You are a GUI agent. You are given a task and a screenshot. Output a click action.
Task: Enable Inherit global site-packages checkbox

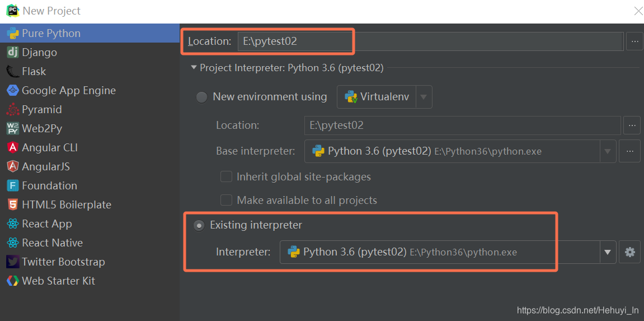tap(226, 176)
